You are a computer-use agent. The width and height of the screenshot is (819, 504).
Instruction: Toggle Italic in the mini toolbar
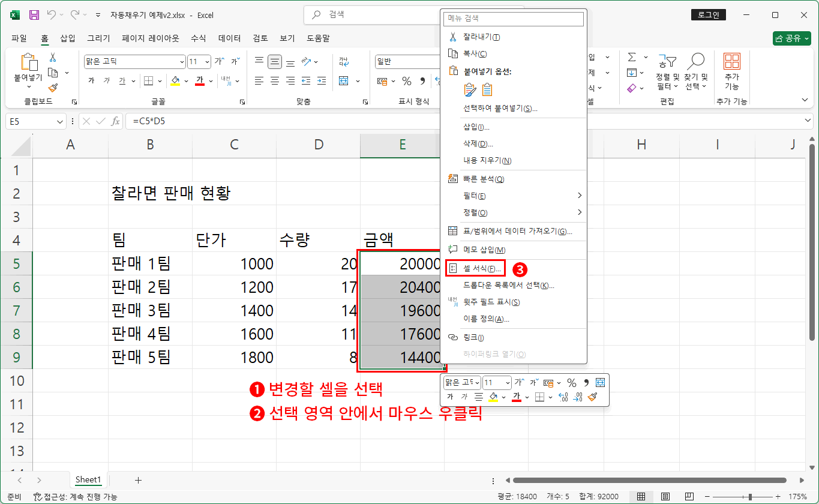click(464, 397)
